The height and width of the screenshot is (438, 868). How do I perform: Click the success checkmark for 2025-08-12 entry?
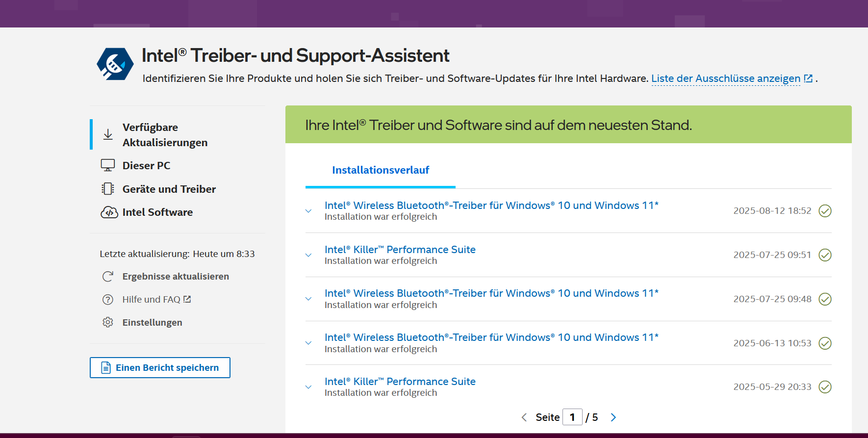tap(825, 211)
